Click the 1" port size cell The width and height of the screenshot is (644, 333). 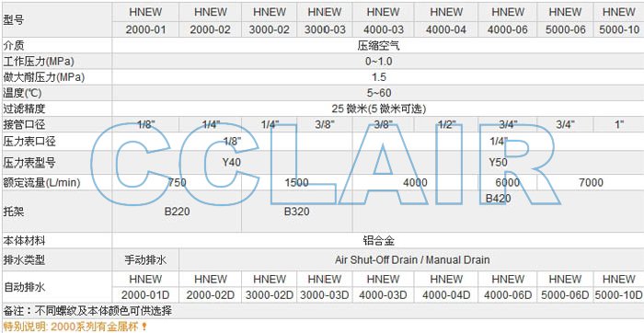[x=618, y=124]
